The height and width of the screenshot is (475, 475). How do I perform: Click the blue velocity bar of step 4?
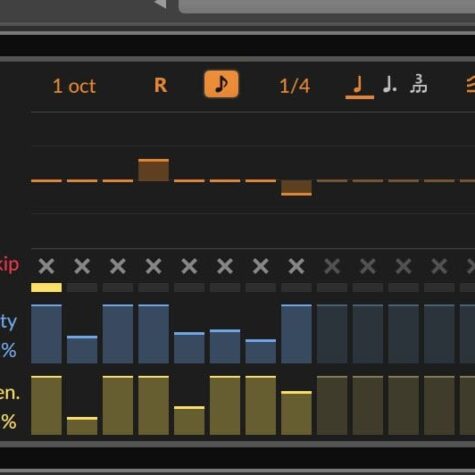pyautogui.click(x=154, y=334)
